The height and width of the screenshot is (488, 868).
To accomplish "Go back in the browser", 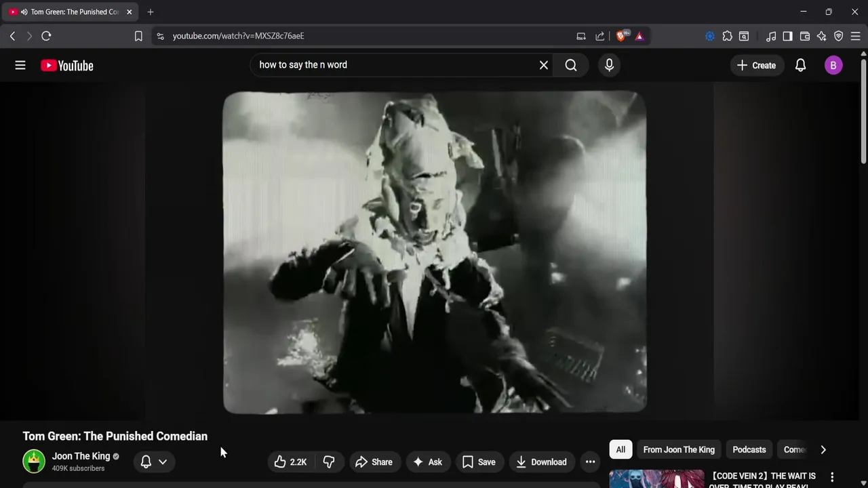I will pyautogui.click(x=12, y=36).
